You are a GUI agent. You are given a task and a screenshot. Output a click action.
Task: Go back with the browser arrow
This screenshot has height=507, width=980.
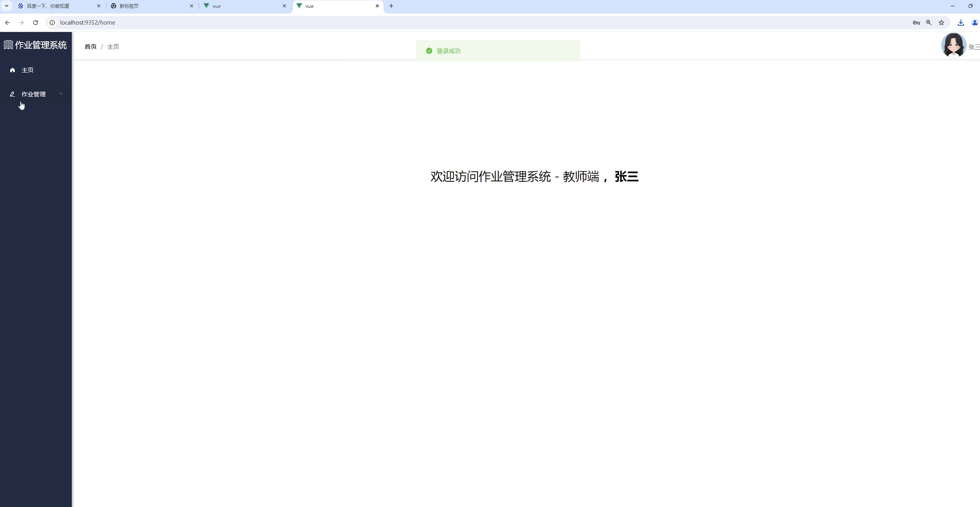tap(7, 23)
